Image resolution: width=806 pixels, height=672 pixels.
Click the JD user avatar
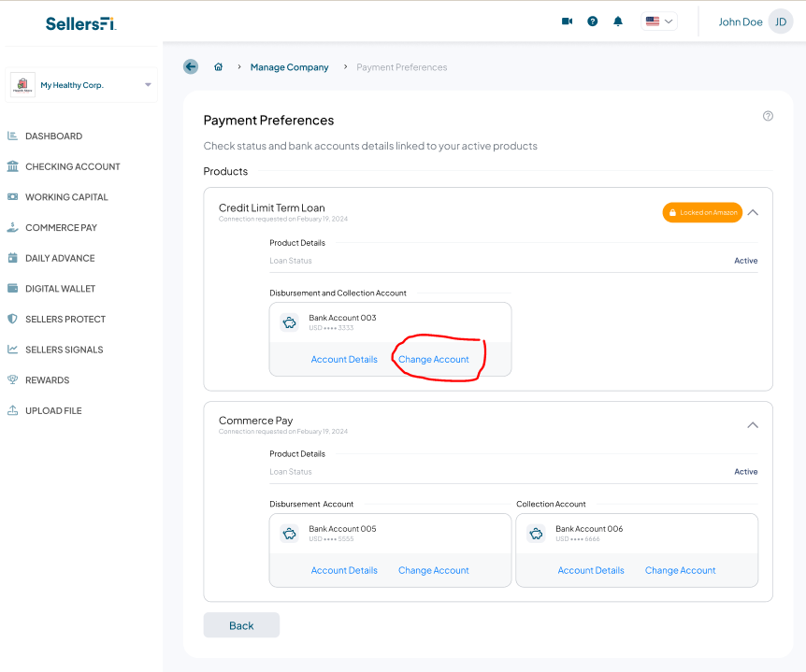point(781,21)
